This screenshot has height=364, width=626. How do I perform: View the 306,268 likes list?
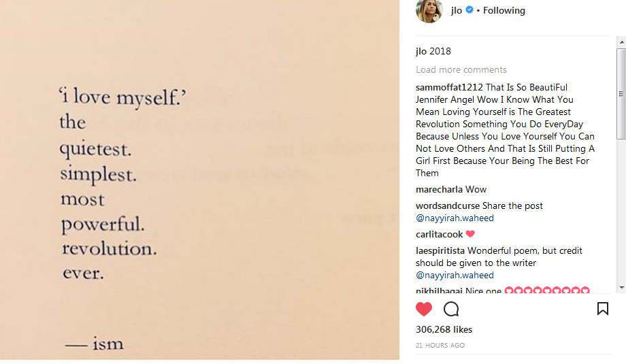pos(444,329)
